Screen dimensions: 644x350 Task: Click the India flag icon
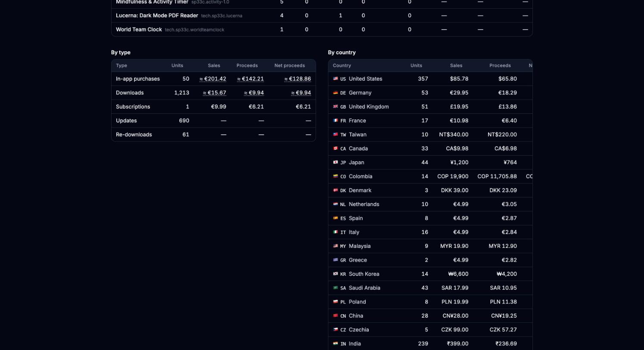click(336, 344)
